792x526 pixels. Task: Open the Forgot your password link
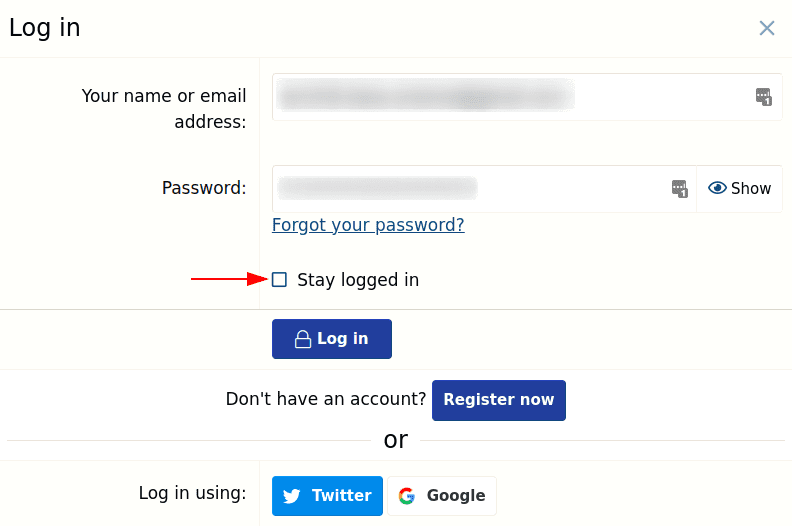[x=368, y=225]
